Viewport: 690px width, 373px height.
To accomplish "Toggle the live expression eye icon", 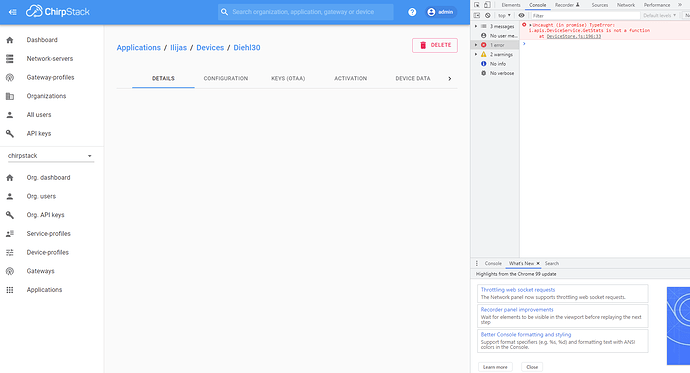I will [521, 15].
